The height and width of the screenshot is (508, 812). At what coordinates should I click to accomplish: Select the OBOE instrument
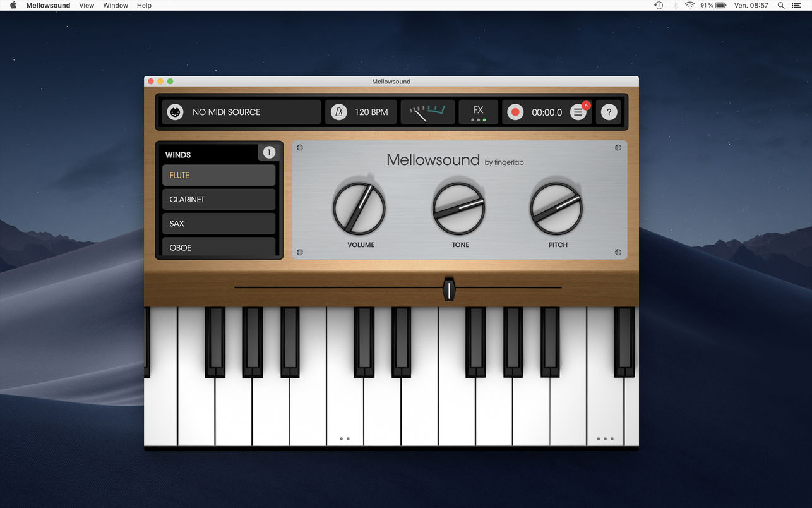coord(219,246)
